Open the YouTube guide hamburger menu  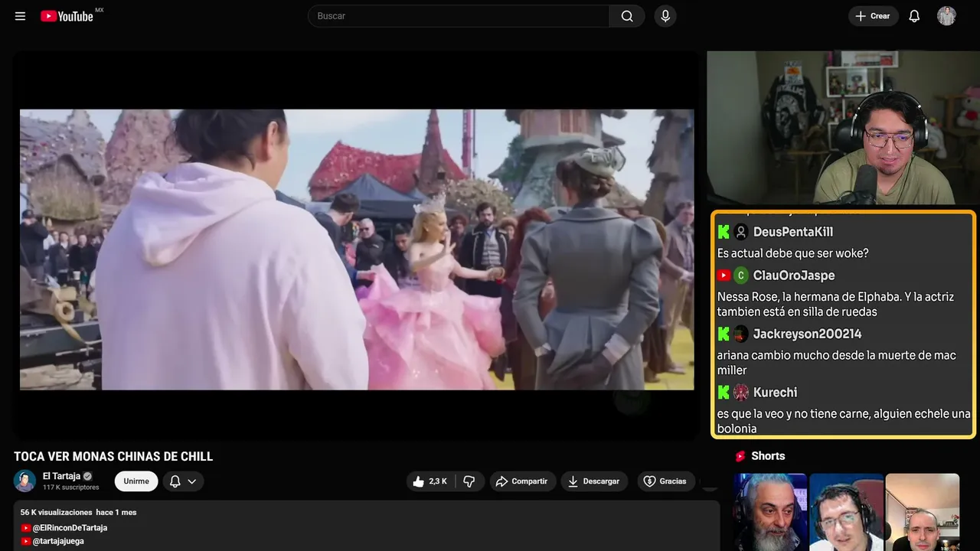20,16
